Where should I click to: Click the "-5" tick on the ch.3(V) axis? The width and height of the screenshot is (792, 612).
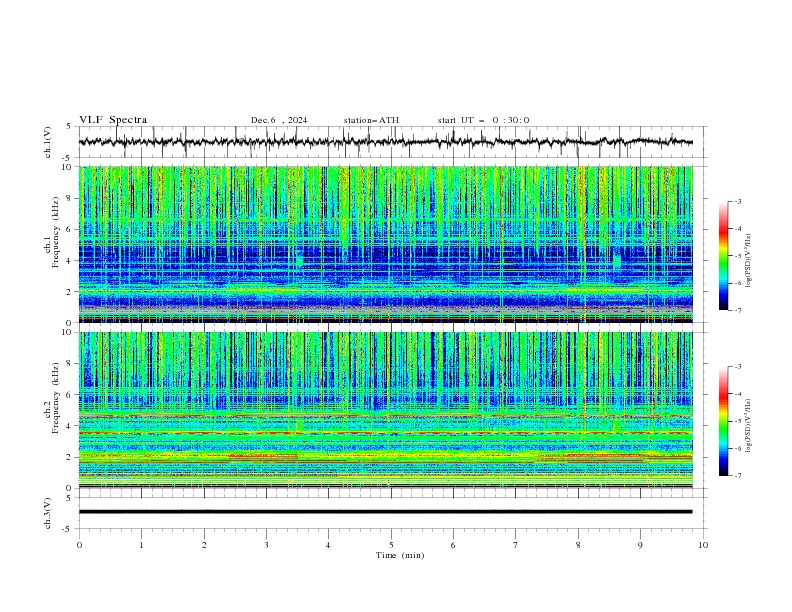[x=67, y=529]
